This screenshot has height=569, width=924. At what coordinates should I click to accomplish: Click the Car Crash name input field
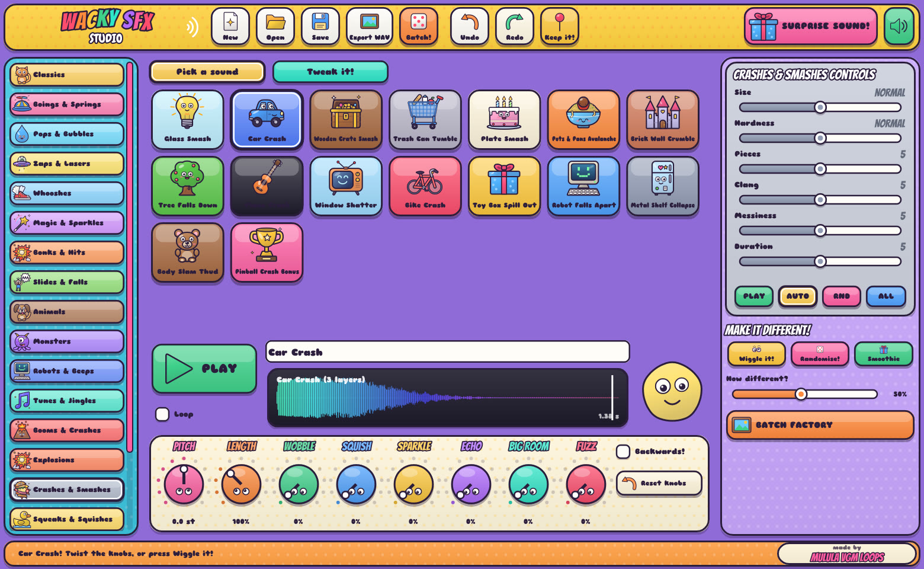(x=448, y=352)
